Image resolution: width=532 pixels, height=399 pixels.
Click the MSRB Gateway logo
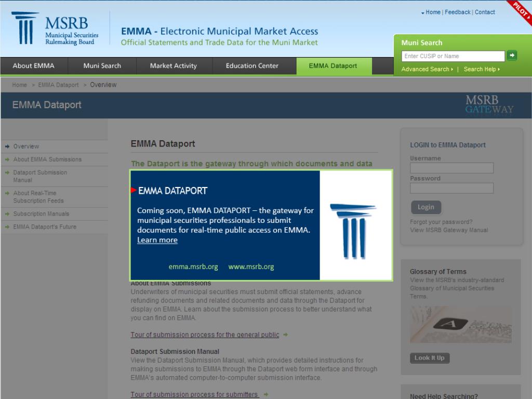(x=488, y=104)
